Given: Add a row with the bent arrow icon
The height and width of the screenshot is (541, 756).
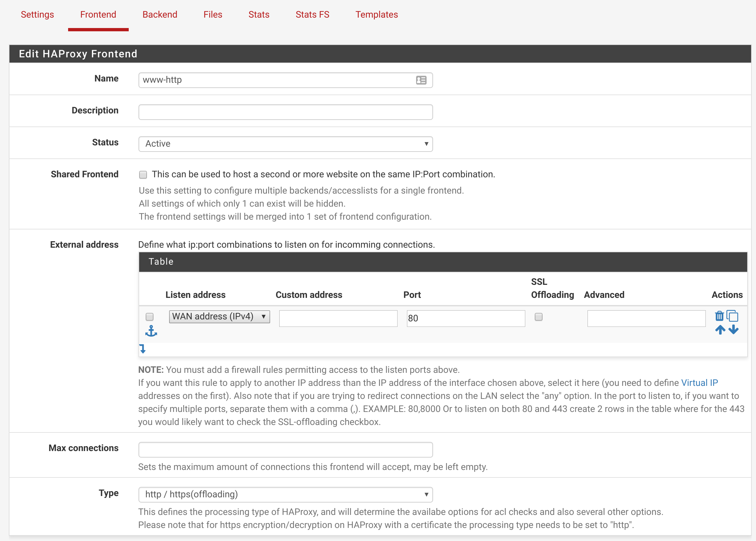Looking at the screenshot, I should coord(142,349).
